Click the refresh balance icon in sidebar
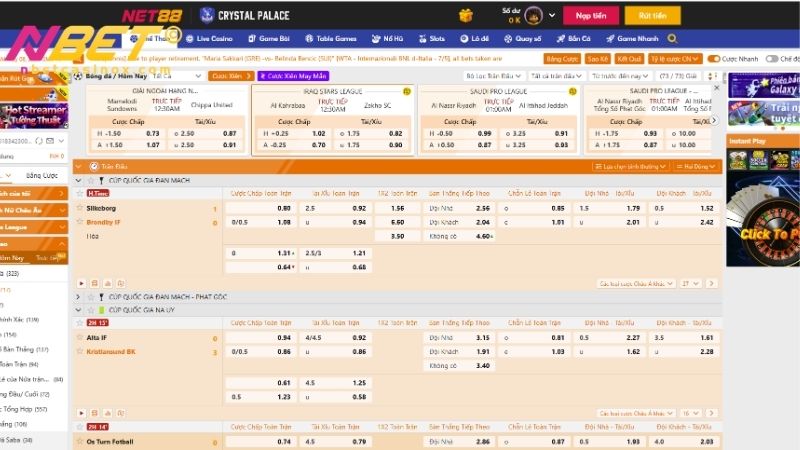 39,141
